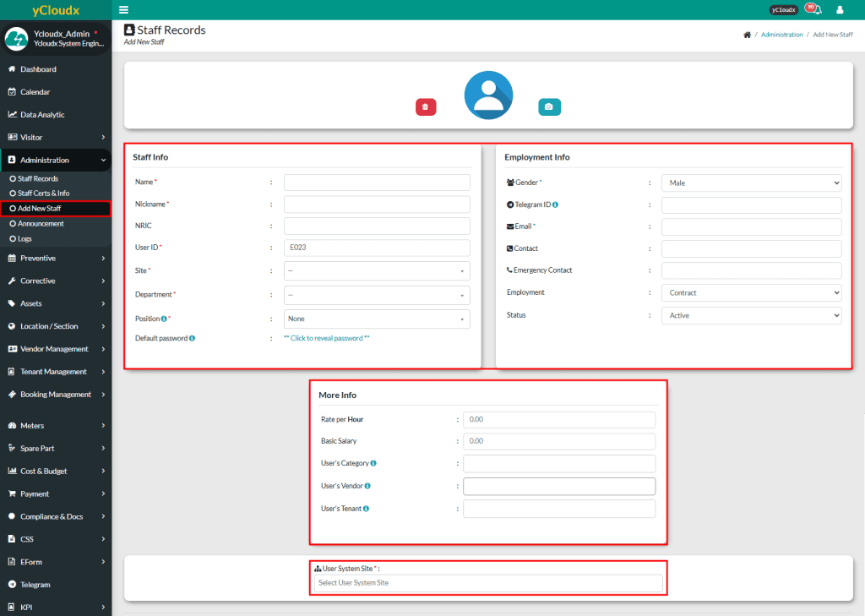Click the red delete photo button
865x616 pixels.
[x=425, y=106]
